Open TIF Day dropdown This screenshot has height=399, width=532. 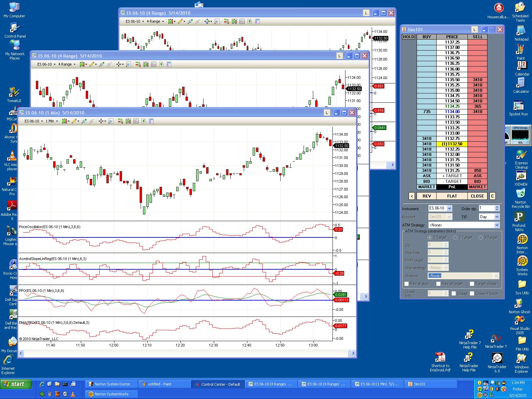tap(497, 217)
